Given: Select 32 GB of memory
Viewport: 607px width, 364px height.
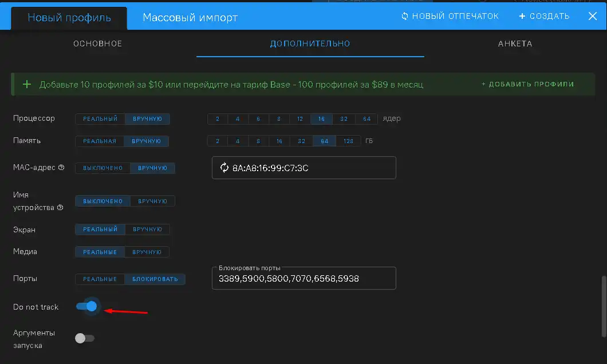Looking at the screenshot, I should point(302,141).
